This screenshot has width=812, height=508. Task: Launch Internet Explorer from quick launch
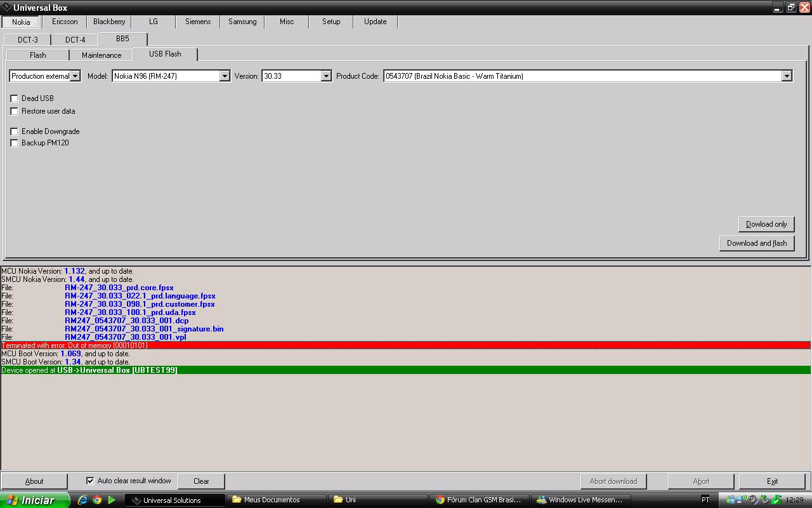click(x=82, y=500)
